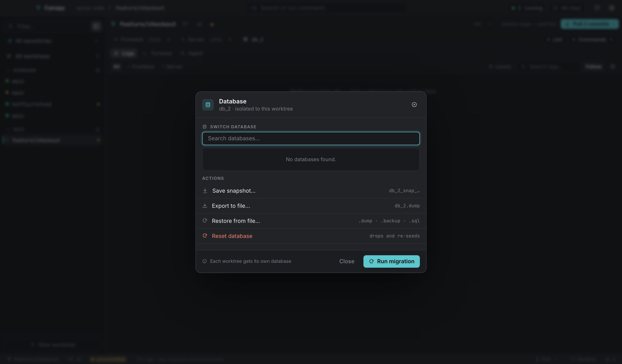Click the 'No databases found.' message

pyautogui.click(x=311, y=159)
